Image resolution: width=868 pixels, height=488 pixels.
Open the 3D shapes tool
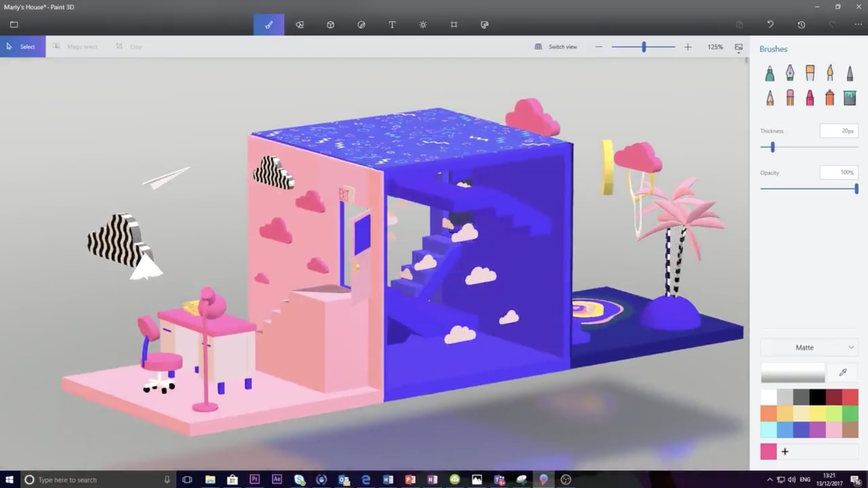(x=330, y=24)
